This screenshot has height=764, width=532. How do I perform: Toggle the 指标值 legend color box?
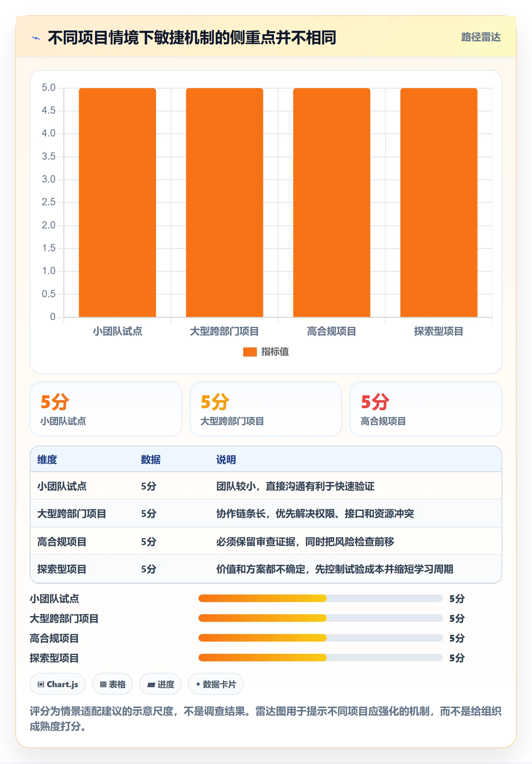click(x=250, y=352)
